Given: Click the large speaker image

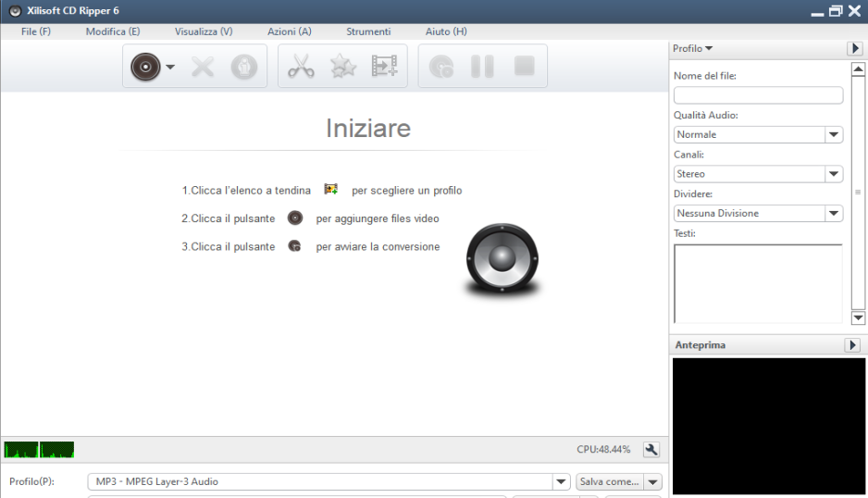Looking at the screenshot, I should [x=502, y=259].
